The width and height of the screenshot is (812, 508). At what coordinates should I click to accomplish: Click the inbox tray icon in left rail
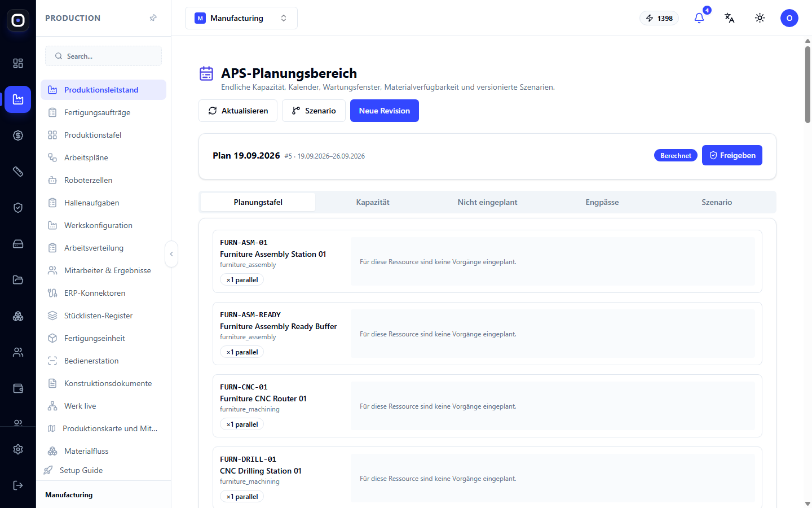18,244
